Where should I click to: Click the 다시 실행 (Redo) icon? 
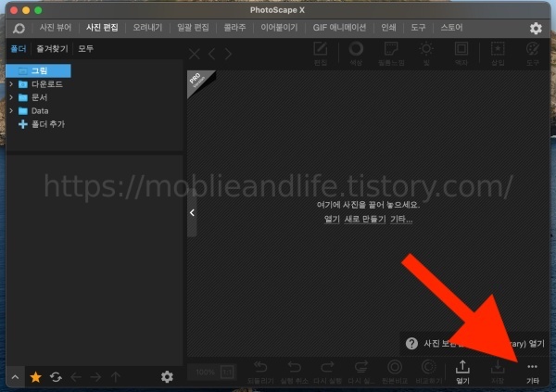tap(327, 367)
